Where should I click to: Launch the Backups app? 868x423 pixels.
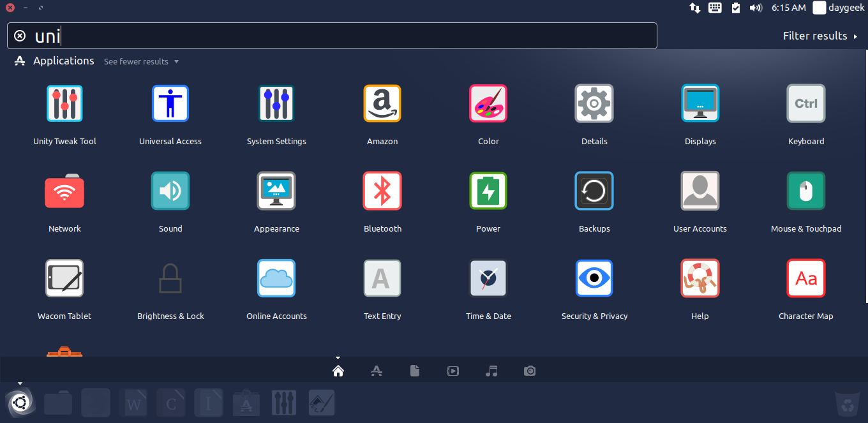[594, 191]
